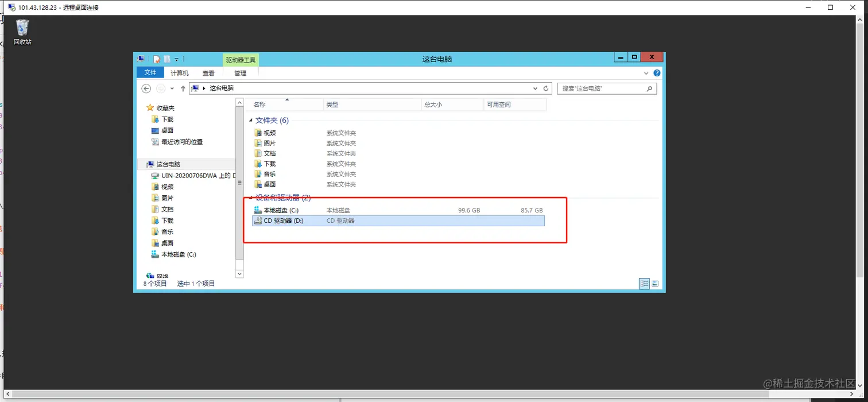The width and height of the screenshot is (868, 402).
Task: Switch to the 查看 ribbon tab
Action: click(x=208, y=73)
